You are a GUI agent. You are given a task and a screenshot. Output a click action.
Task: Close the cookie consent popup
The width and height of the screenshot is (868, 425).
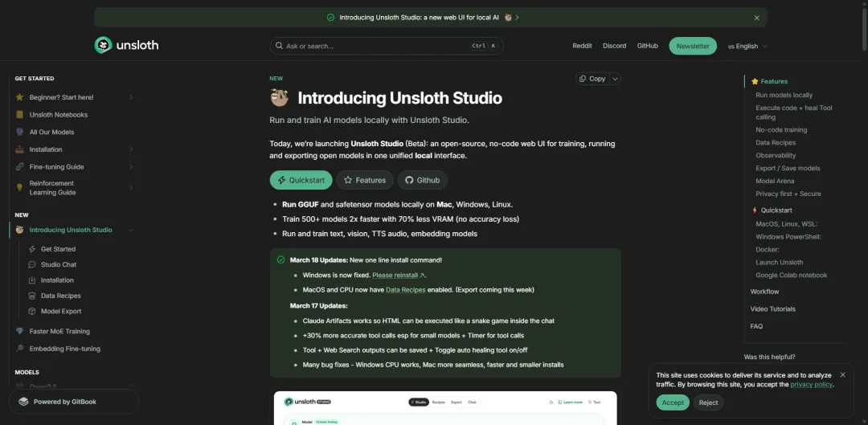pyautogui.click(x=842, y=375)
